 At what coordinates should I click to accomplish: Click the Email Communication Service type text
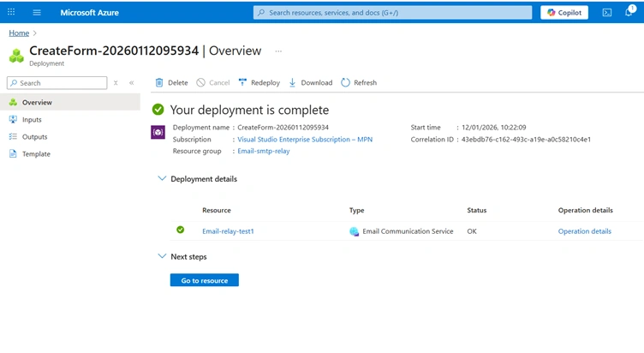(408, 231)
